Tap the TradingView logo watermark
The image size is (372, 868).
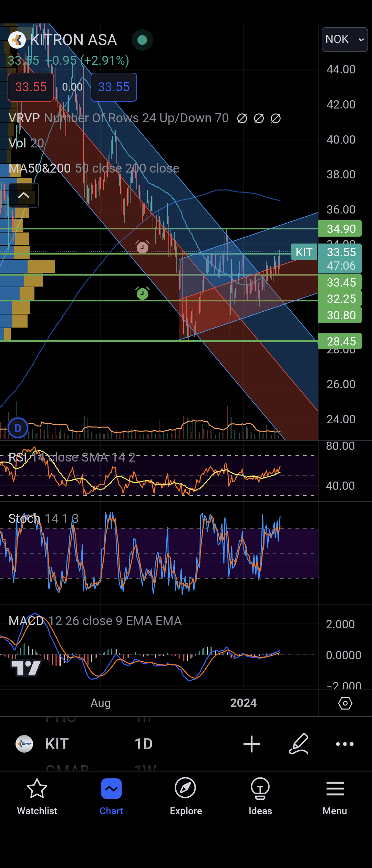[x=26, y=668]
